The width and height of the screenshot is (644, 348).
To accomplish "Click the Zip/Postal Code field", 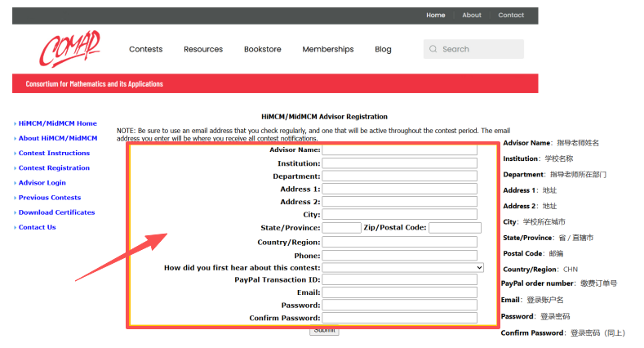I will pyautogui.click(x=455, y=228).
